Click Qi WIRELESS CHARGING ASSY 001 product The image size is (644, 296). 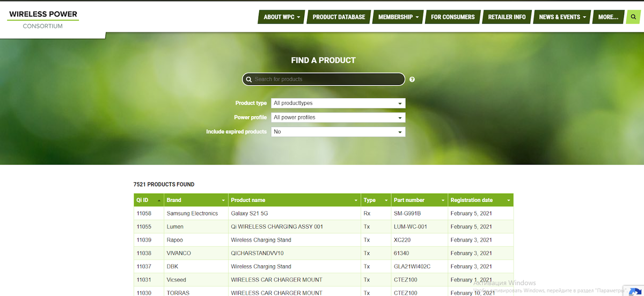tap(277, 227)
